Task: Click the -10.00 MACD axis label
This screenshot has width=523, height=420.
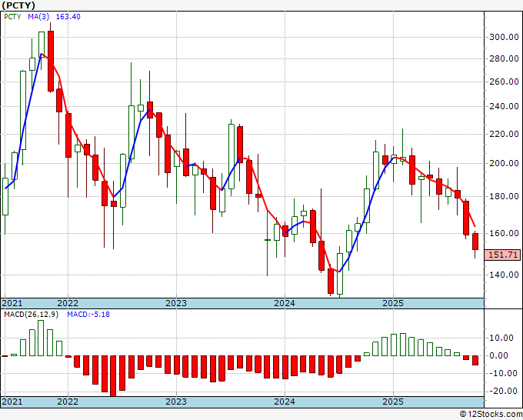Action: tap(501, 373)
